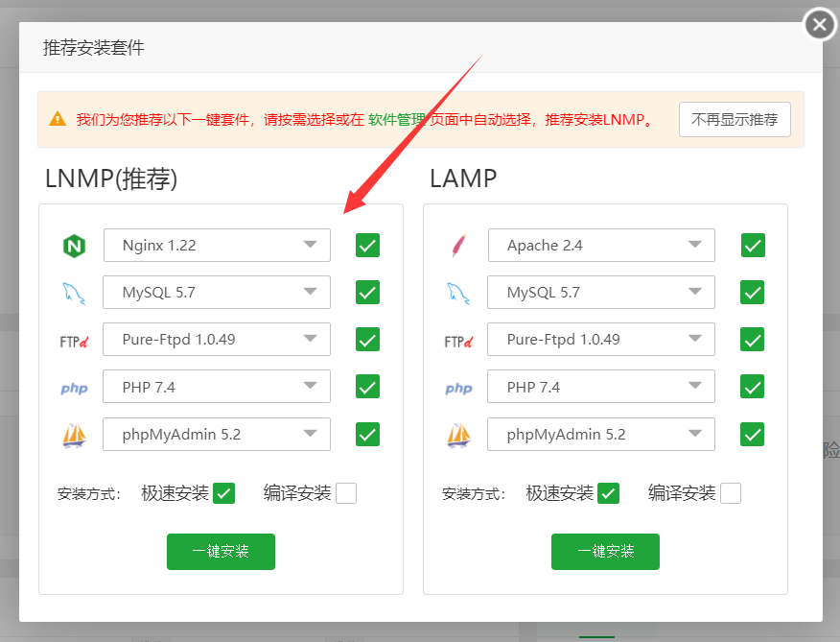Uncheck PHP 7.4 in LAMP
Viewport: 840px width, 642px height.
(x=752, y=387)
